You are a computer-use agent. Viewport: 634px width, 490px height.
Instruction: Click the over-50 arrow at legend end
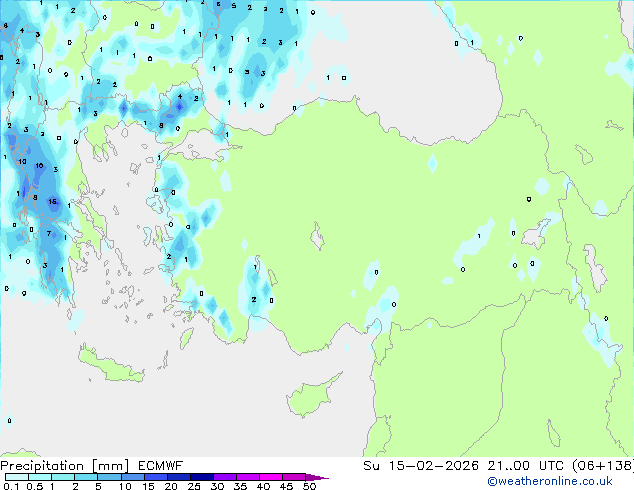317,477
